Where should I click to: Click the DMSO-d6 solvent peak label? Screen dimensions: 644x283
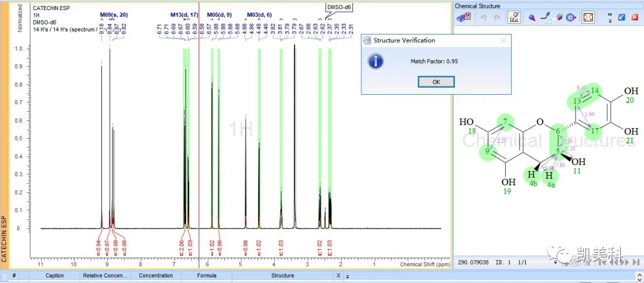[339, 7]
